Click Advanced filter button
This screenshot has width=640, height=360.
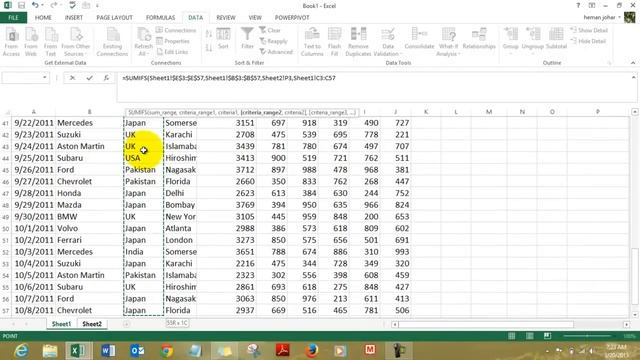click(276, 52)
